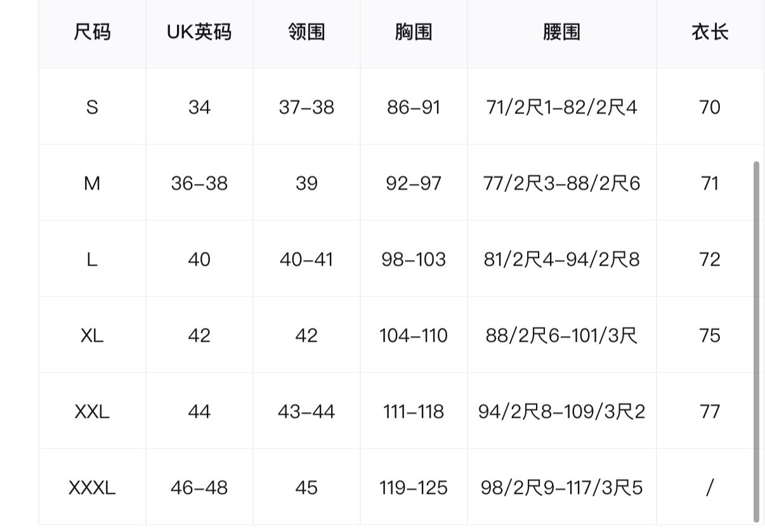
Task: Select chest measurement cell 119–125
Action: (x=414, y=488)
